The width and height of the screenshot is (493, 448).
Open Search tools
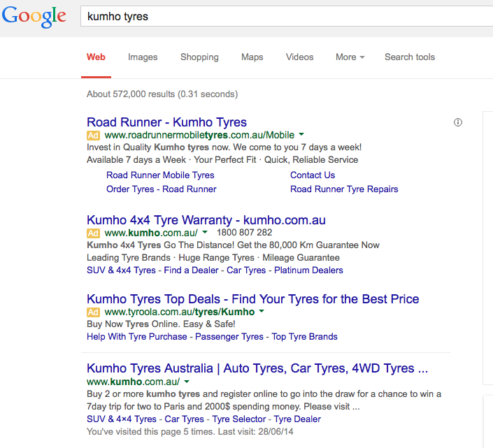[x=410, y=57]
